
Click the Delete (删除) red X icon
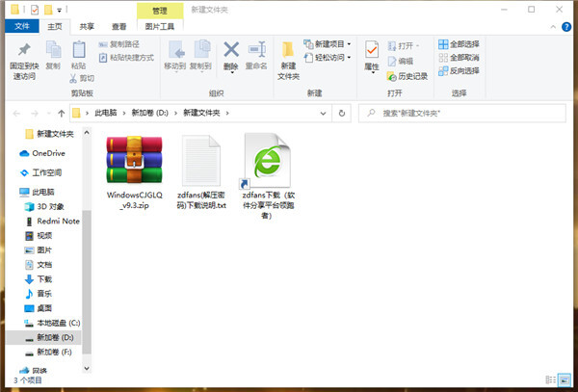coord(231,49)
